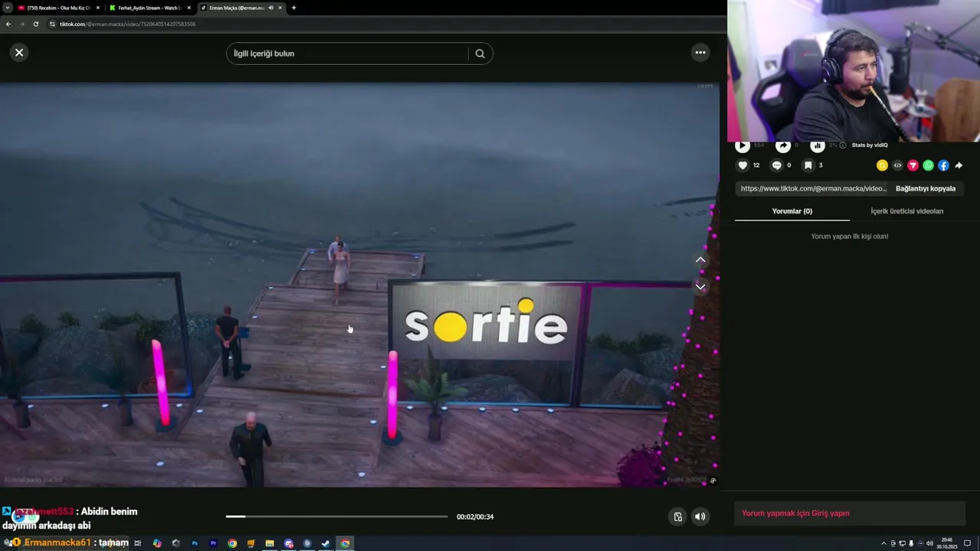Click the streamer webcam overlay

coord(854,70)
